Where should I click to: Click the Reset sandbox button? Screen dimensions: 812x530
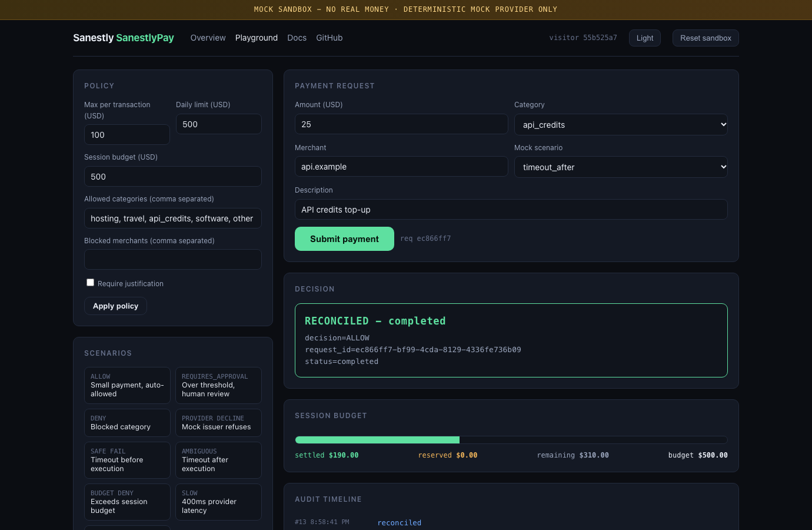point(705,38)
